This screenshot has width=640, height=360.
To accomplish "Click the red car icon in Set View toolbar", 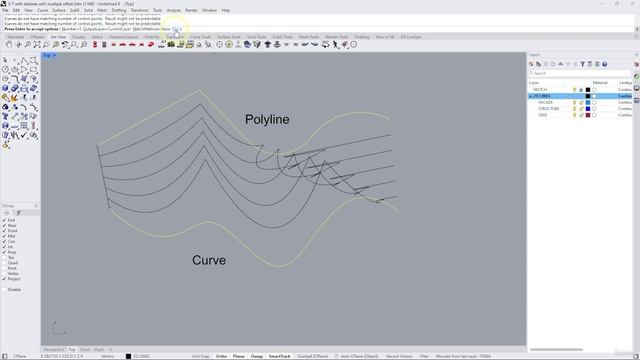I will [x=151, y=44].
